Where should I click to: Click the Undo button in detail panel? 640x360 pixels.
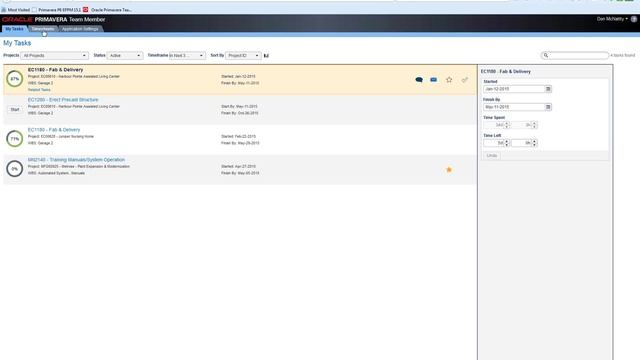point(492,156)
